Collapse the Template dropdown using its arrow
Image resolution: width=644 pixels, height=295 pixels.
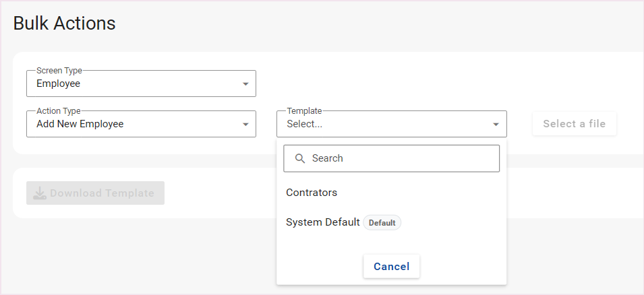point(496,125)
